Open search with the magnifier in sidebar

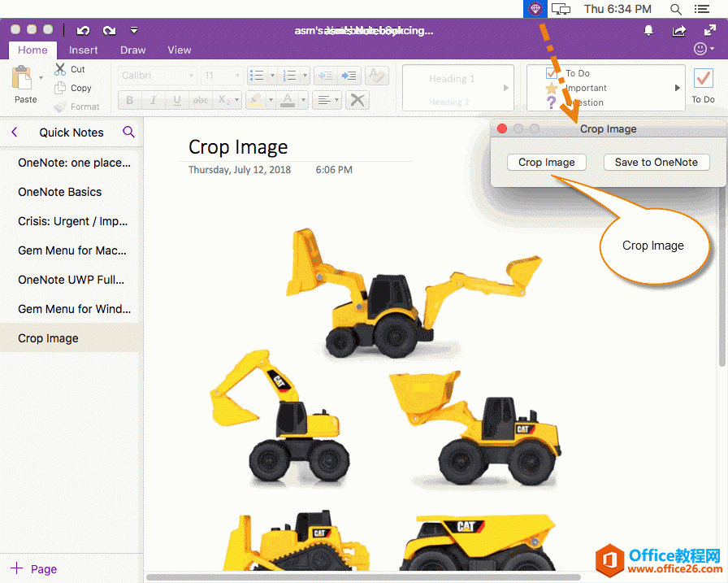tap(128, 132)
